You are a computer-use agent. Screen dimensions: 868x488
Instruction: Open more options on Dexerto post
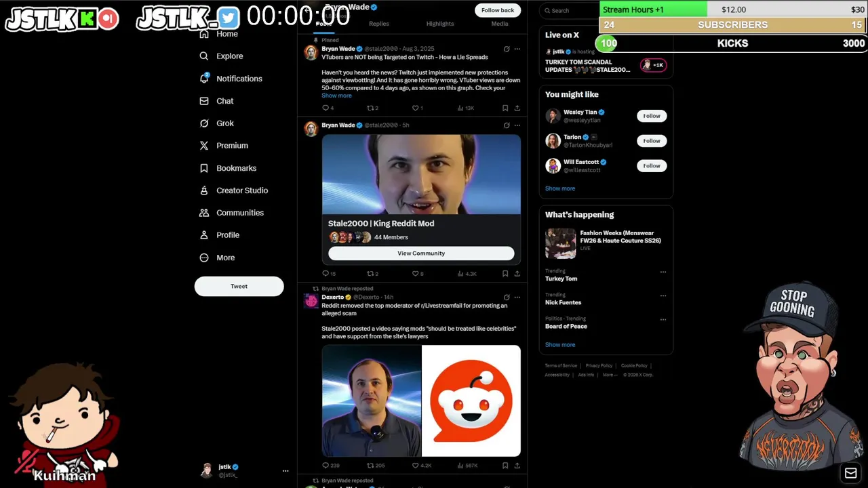517,297
